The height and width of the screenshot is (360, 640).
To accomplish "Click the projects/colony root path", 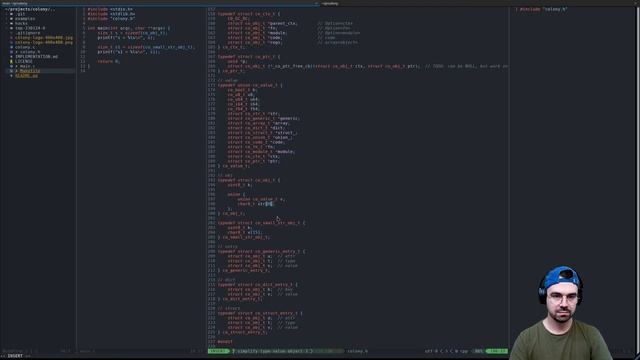I will pos(29,9).
